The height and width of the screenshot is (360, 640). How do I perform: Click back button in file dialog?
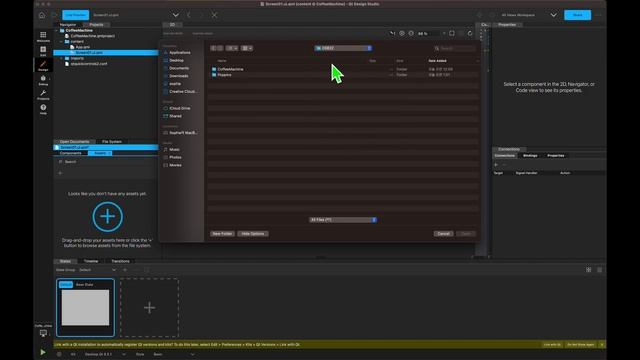coord(213,48)
